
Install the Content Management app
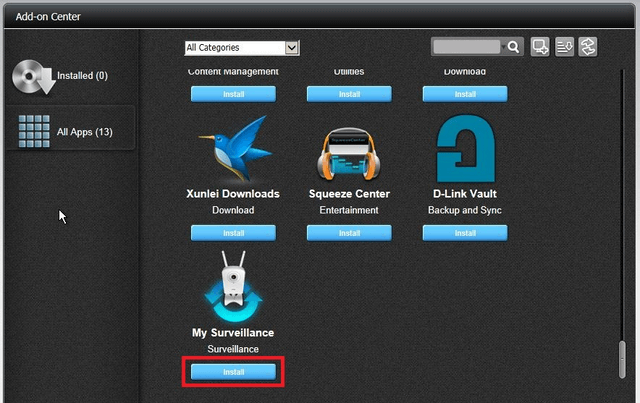point(233,94)
